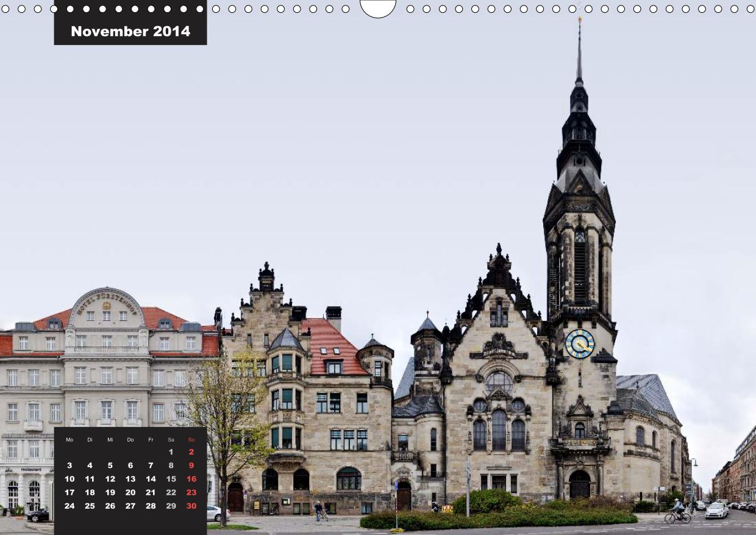Toggle the red Sunday date 30
The height and width of the screenshot is (535, 756).
pyautogui.click(x=191, y=506)
